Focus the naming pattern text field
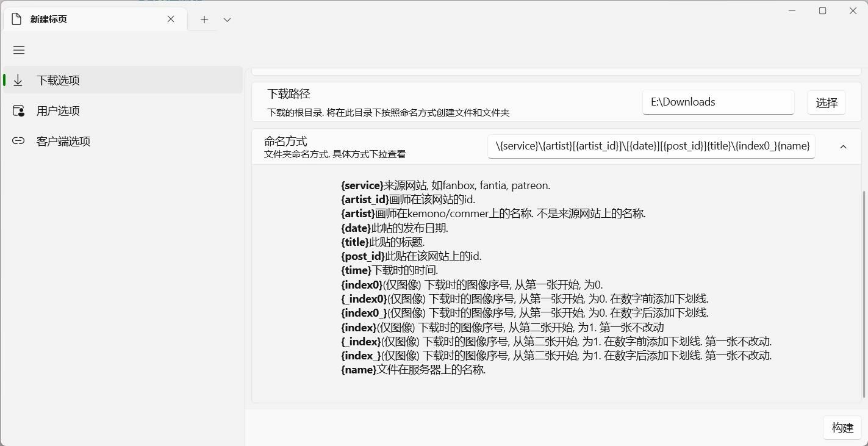The width and height of the screenshot is (868, 446). (x=651, y=146)
